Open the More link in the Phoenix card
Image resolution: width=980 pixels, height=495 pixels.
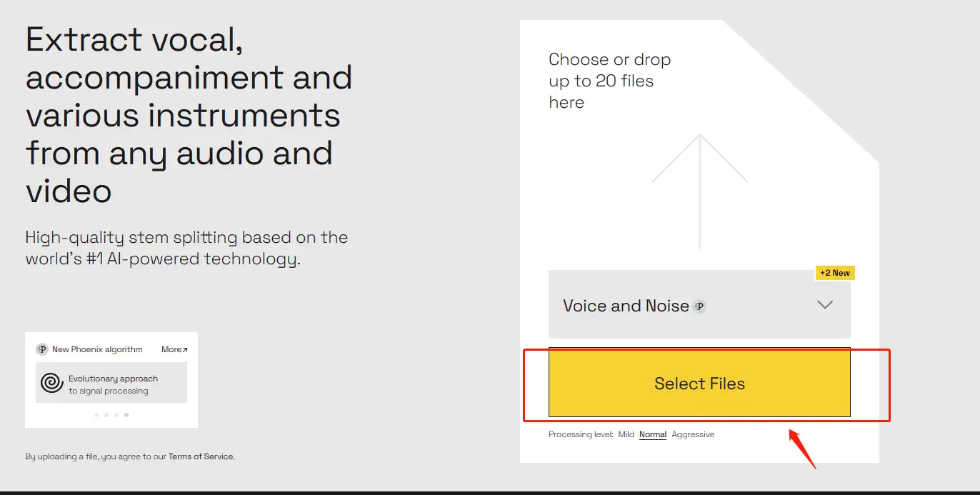tap(174, 349)
